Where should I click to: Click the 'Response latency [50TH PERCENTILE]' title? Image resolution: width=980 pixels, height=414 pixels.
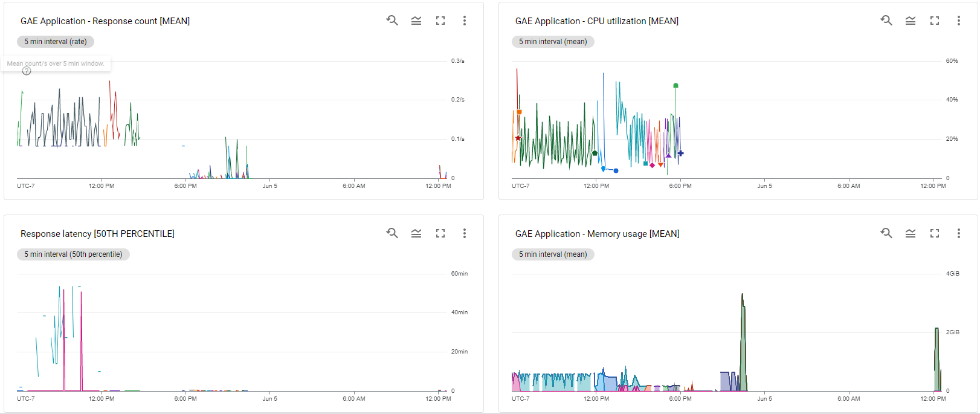click(x=97, y=234)
